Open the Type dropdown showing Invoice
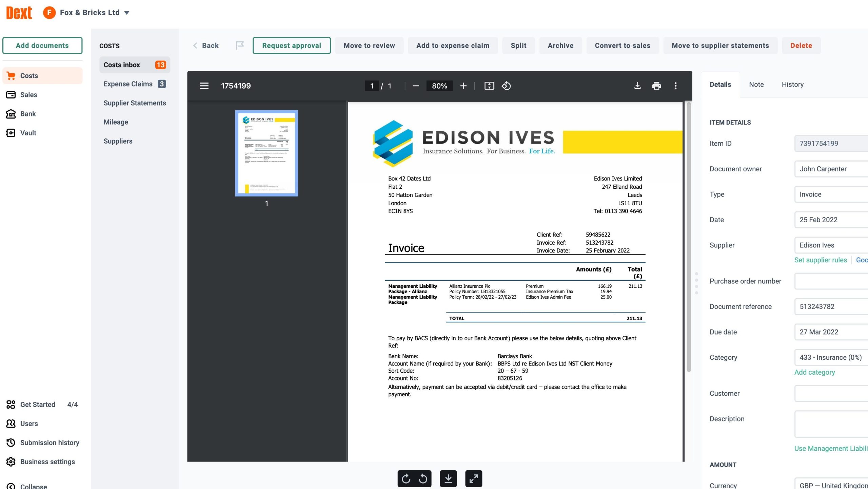Image resolution: width=868 pixels, height=489 pixels. tap(831, 194)
